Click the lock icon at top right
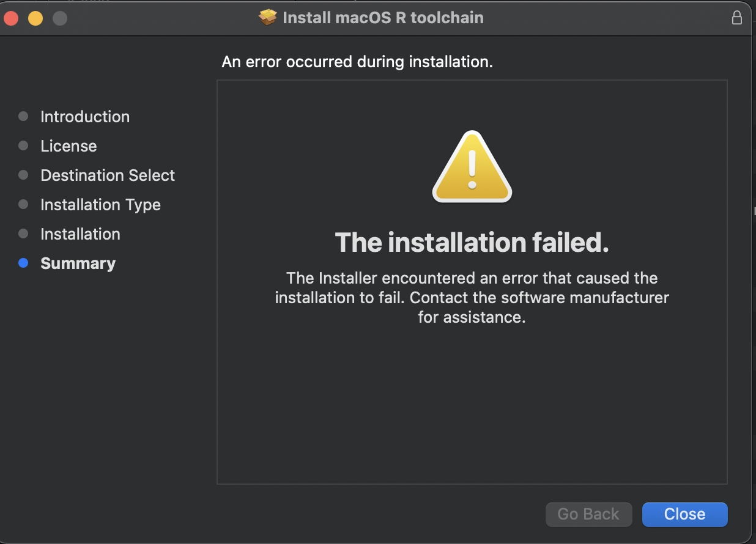This screenshot has height=544, width=756. (x=737, y=18)
